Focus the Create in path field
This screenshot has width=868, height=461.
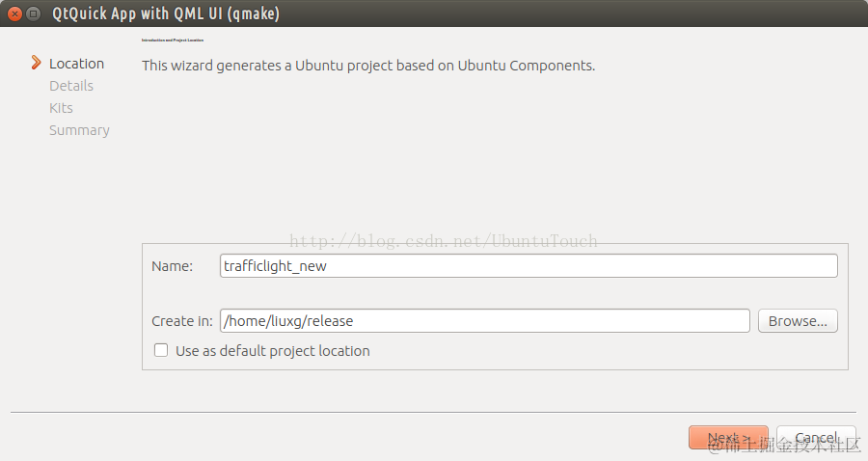click(x=484, y=321)
